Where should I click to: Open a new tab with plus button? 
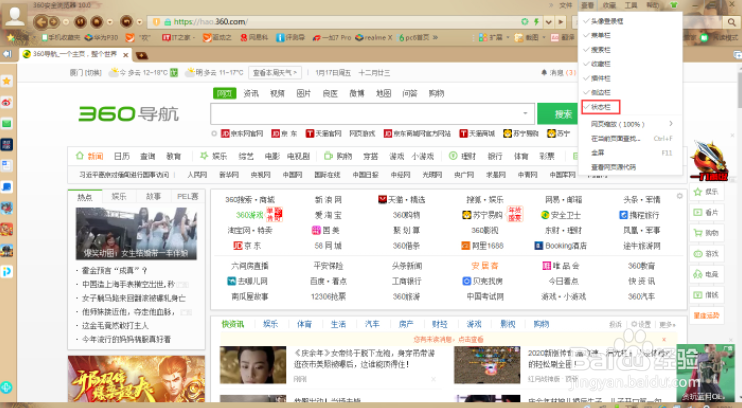click(x=141, y=55)
